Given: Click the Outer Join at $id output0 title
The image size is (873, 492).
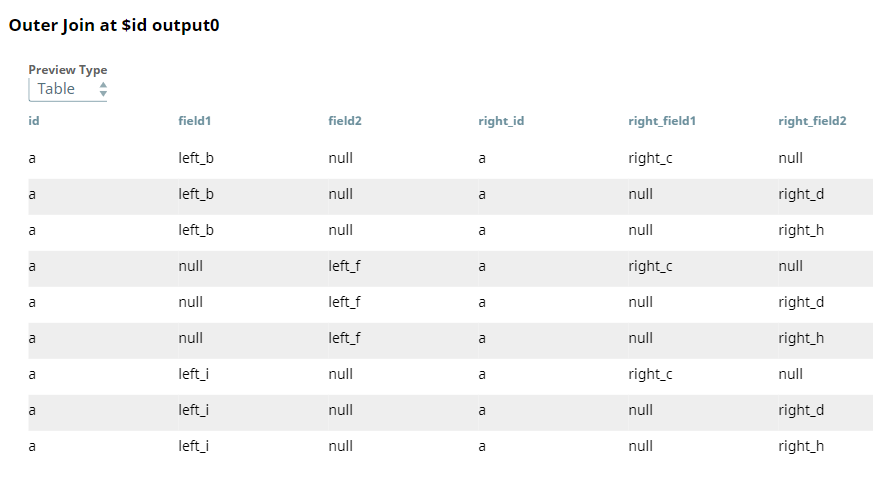Looking at the screenshot, I should coord(114,26).
